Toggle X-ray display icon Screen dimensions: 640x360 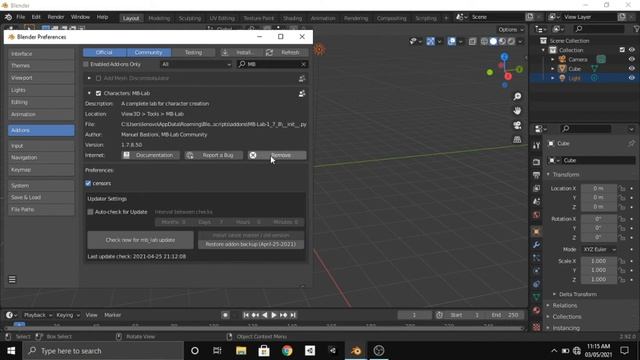tap(472, 41)
